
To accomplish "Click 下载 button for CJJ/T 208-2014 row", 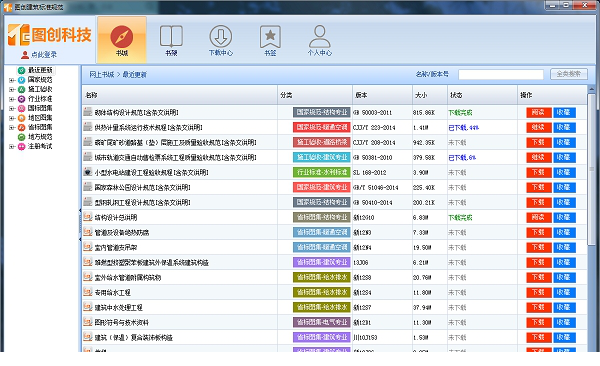I will point(538,142).
